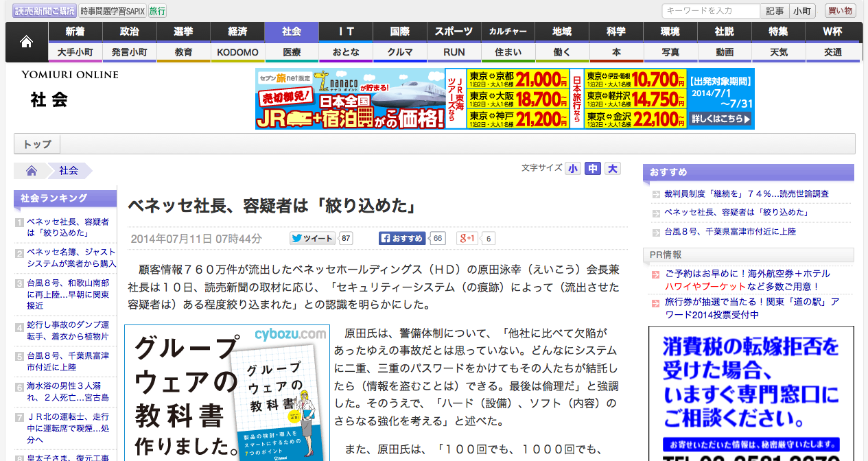Open the cybozu グループウェアの教科書 ad
This screenshot has width=868, height=461.
click(x=227, y=392)
